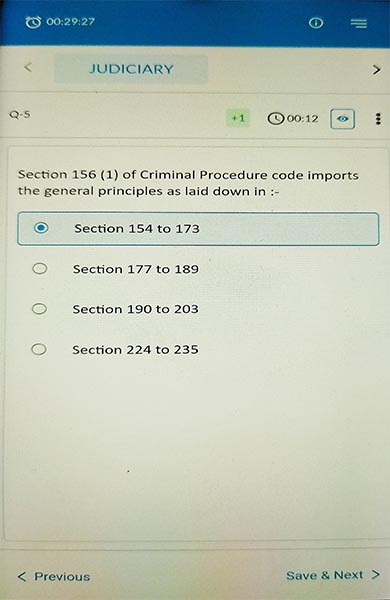Click the Section 156 (1) question text

coord(188,183)
